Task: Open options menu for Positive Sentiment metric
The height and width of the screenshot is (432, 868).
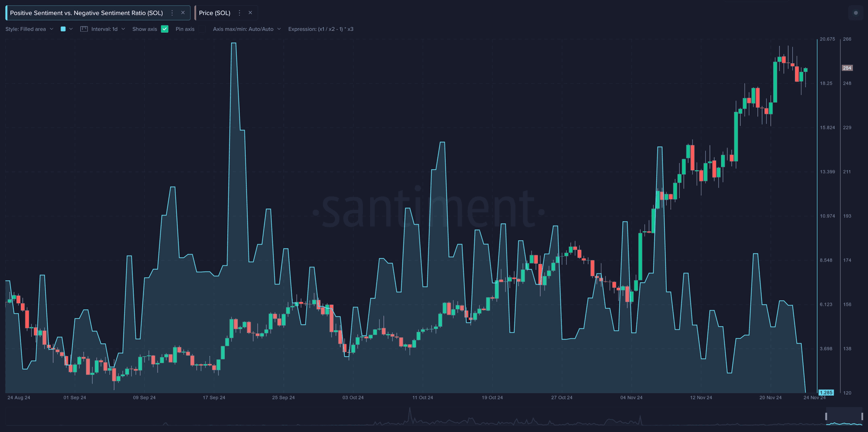Action: tap(172, 12)
